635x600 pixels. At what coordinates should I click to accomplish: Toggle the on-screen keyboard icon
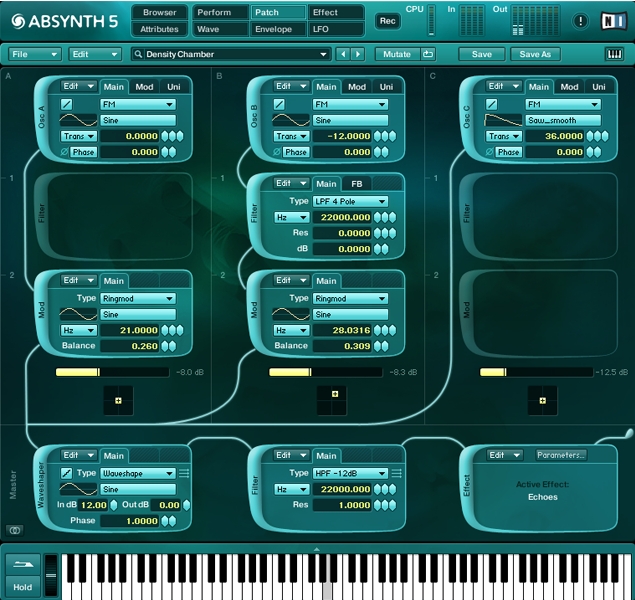(x=614, y=54)
